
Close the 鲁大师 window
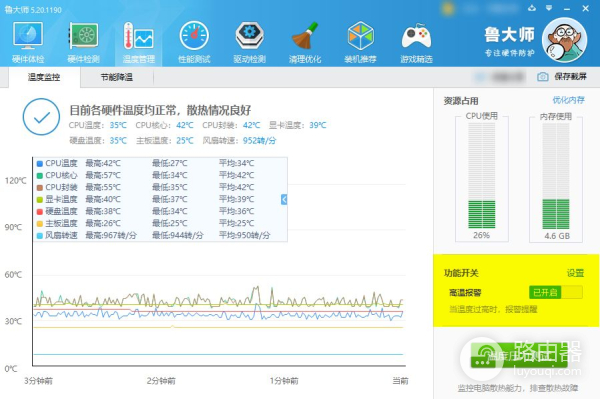pyautogui.click(x=585, y=8)
